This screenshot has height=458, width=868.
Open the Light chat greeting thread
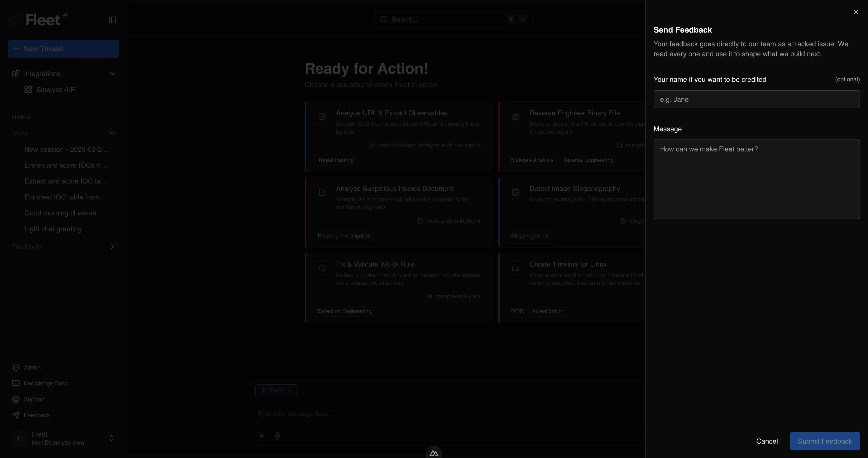(53, 229)
